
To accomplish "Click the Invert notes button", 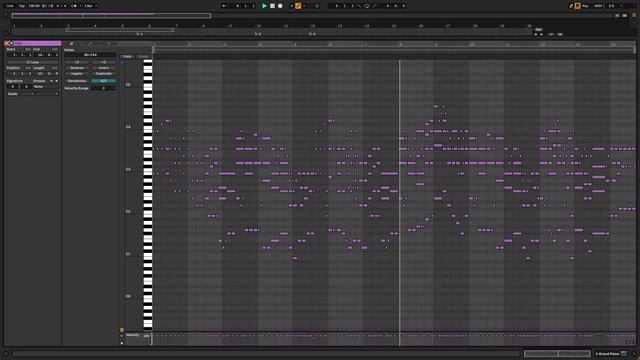I will click(x=104, y=68).
